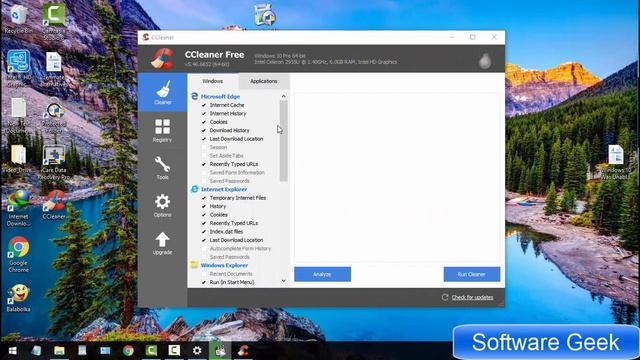640x360 pixels.
Task: Open the Options gear in the sidebar
Action: click(162, 202)
